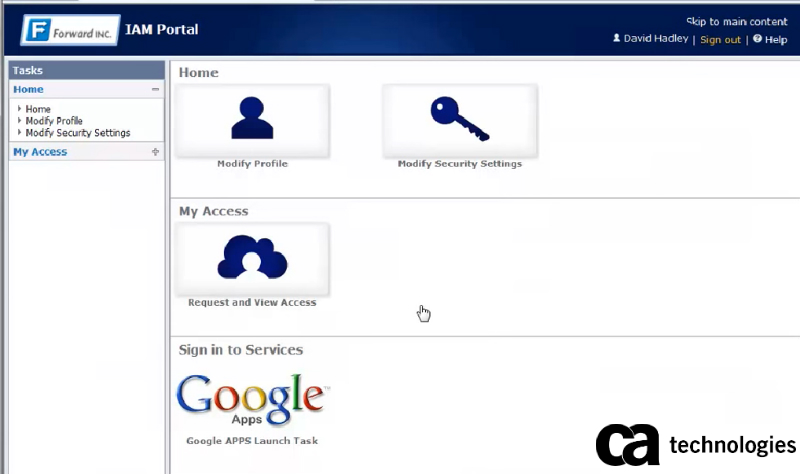Expand the My Access section
This screenshot has height=474, width=800.
coord(155,152)
